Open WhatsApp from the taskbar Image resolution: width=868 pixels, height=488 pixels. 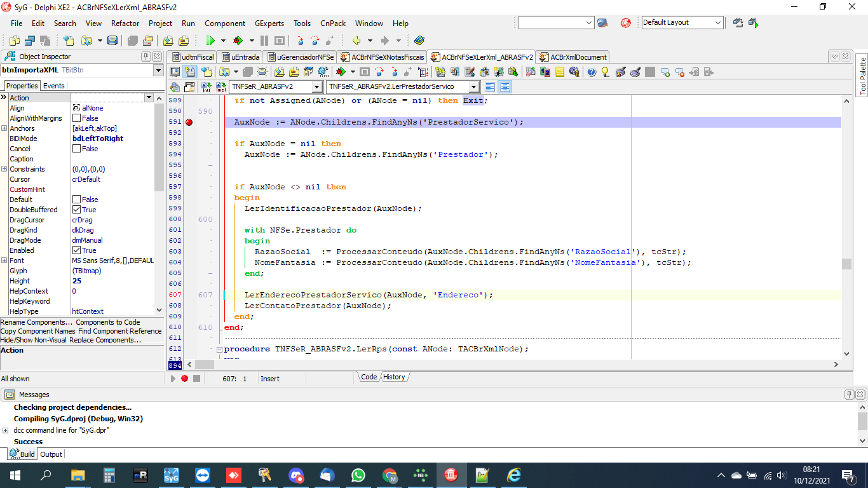coord(358,475)
